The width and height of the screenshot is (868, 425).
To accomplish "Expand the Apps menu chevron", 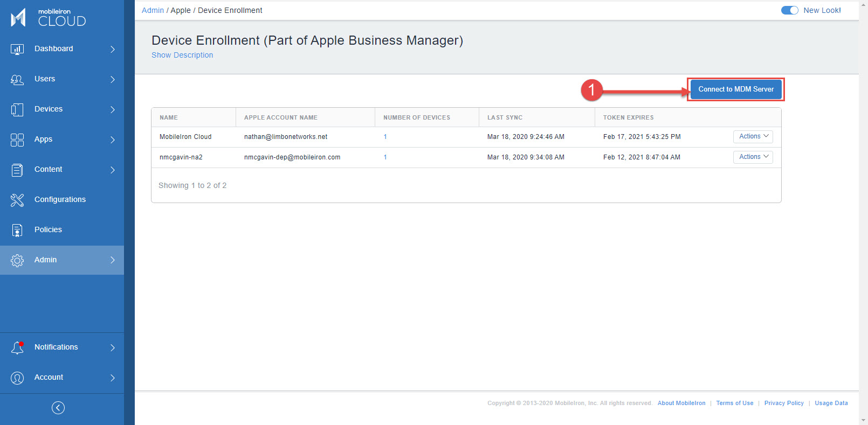I will [113, 140].
